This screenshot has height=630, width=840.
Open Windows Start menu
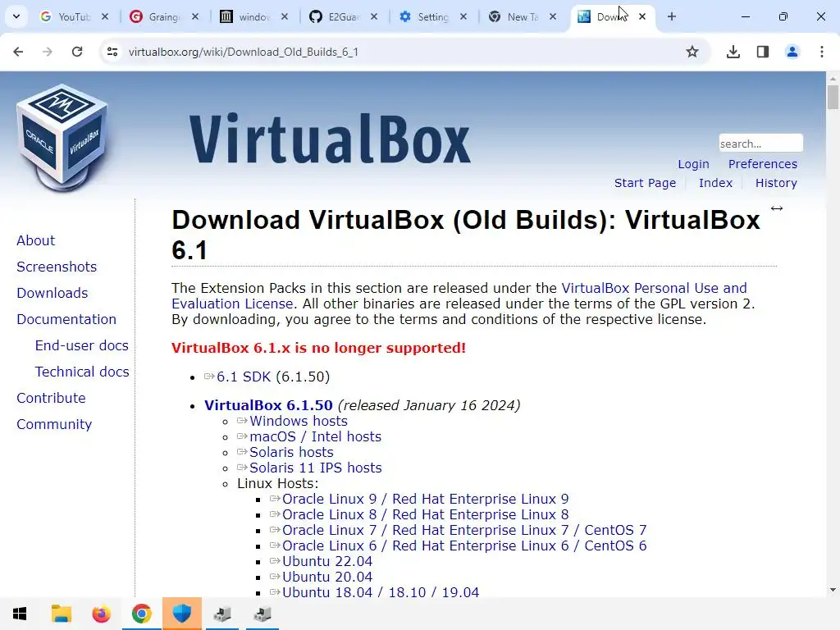pyautogui.click(x=20, y=614)
